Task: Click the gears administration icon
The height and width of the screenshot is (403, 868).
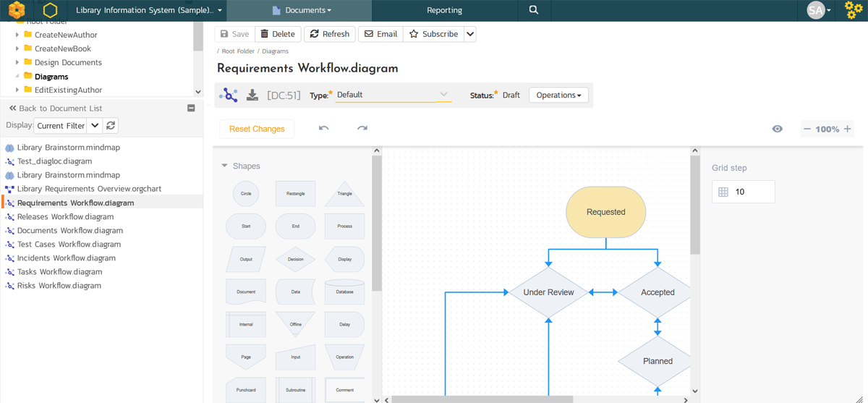Action: [854, 10]
